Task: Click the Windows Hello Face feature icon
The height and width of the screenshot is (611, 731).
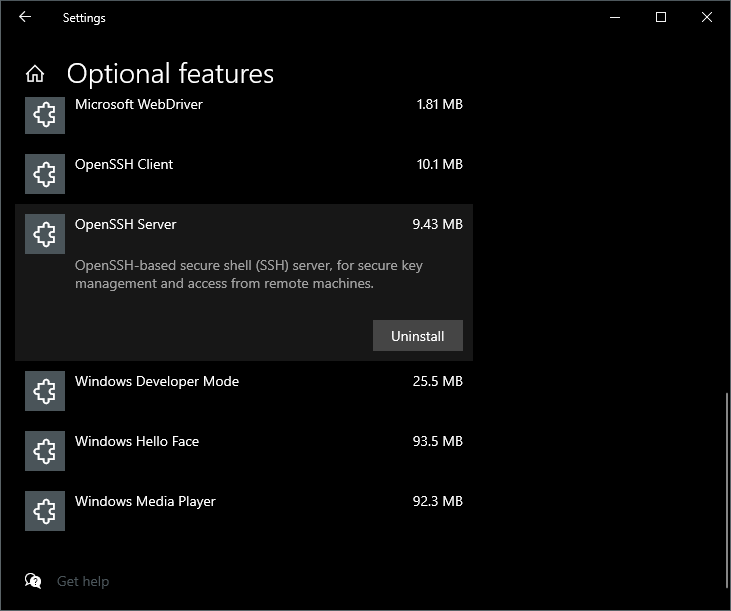Action: click(x=45, y=451)
